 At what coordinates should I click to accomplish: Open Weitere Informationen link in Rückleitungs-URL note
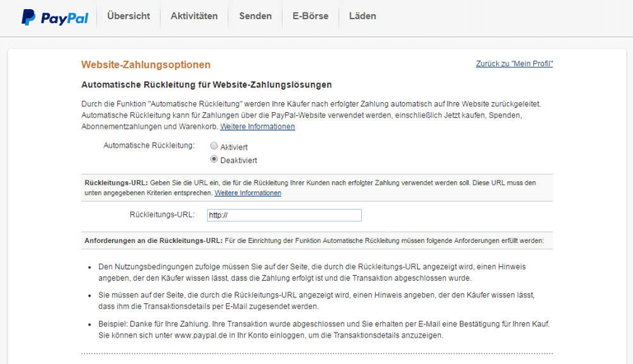tap(248, 193)
